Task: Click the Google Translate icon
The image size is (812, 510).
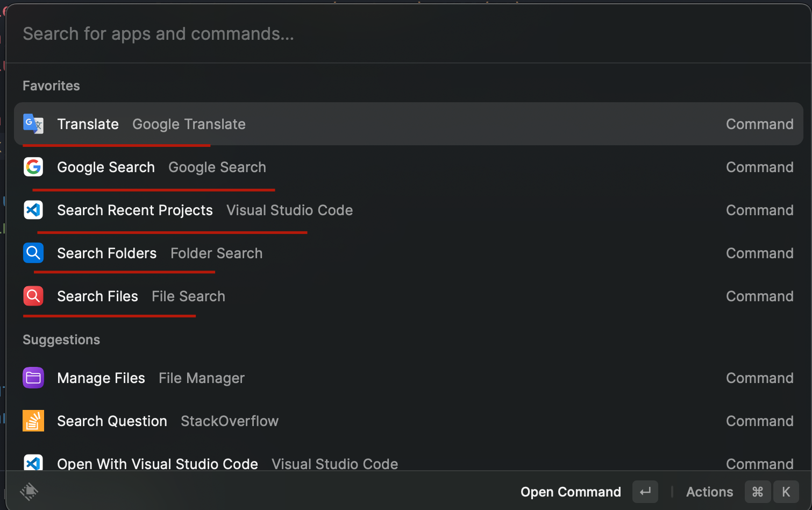Action: [x=33, y=124]
